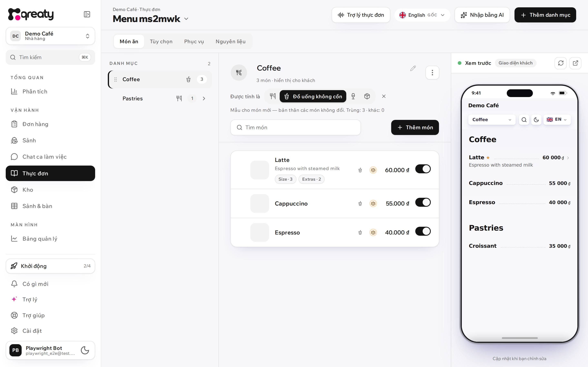
Task: Select the food fork-knife category type icon
Action: [x=273, y=96]
